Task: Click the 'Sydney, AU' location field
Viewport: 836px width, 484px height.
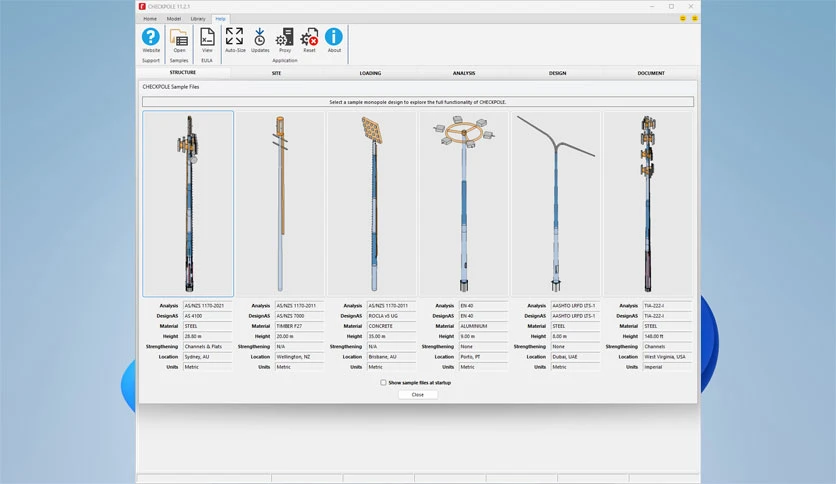Action: 207,357
